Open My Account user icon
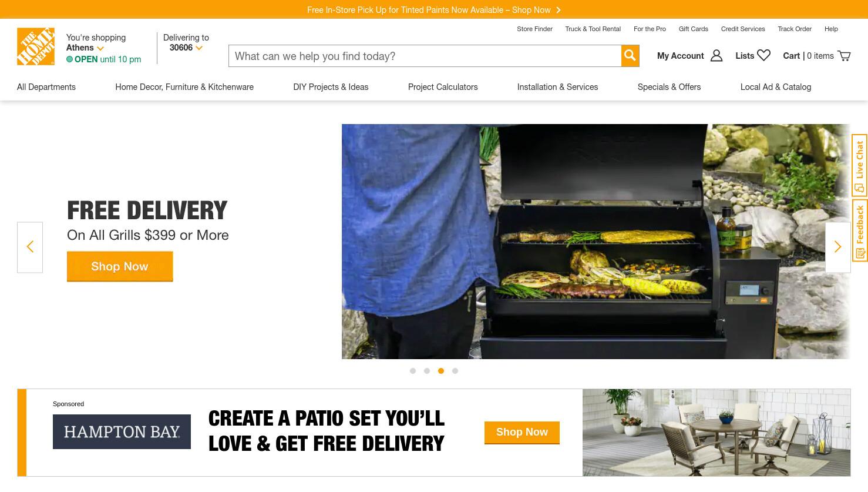 tap(716, 56)
